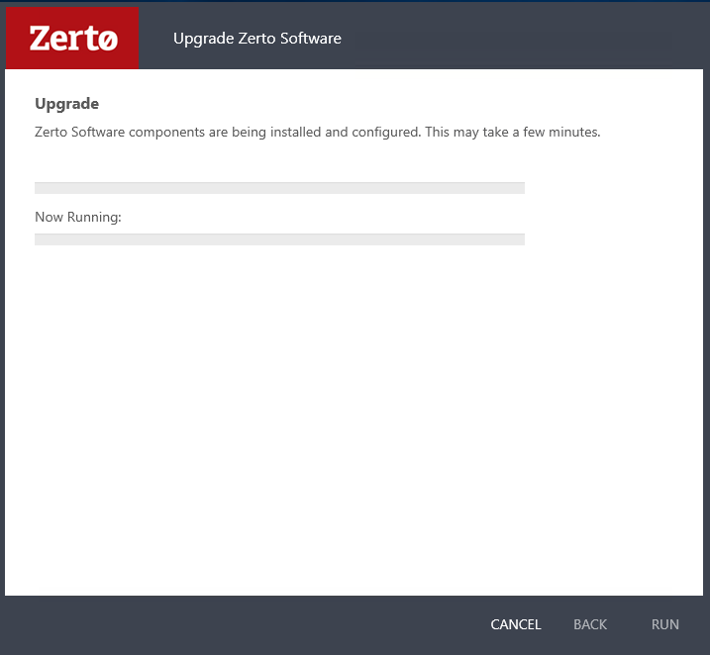The width and height of the screenshot is (710, 655).
Task: Click the overall upgrade progress bar
Action: click(x=280, y=188)
